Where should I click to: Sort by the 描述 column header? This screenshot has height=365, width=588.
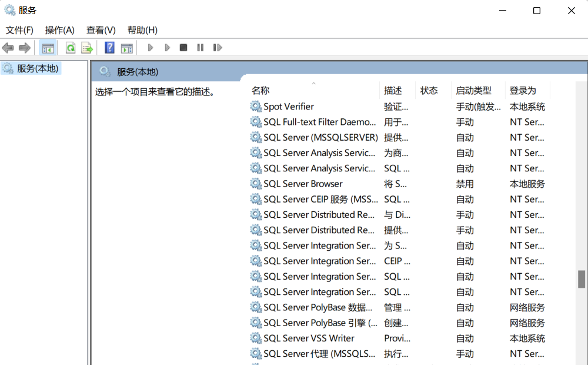[397, 91]
